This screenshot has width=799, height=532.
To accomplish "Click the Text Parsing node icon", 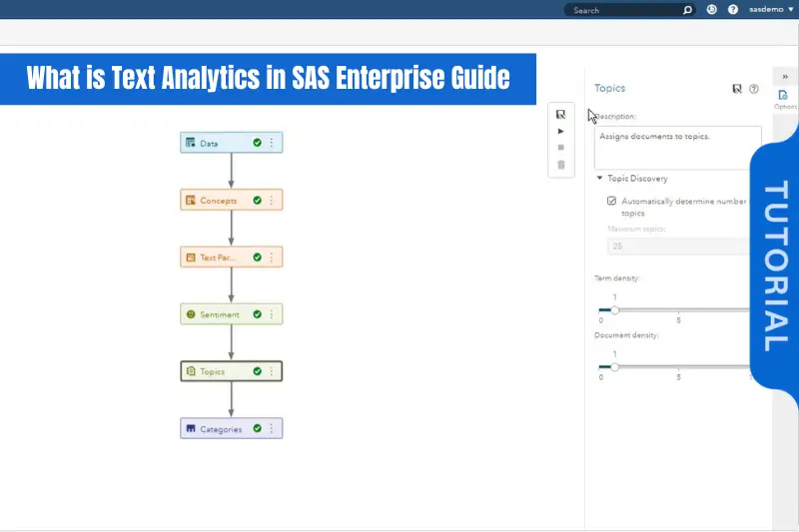I will coord(191,258).
